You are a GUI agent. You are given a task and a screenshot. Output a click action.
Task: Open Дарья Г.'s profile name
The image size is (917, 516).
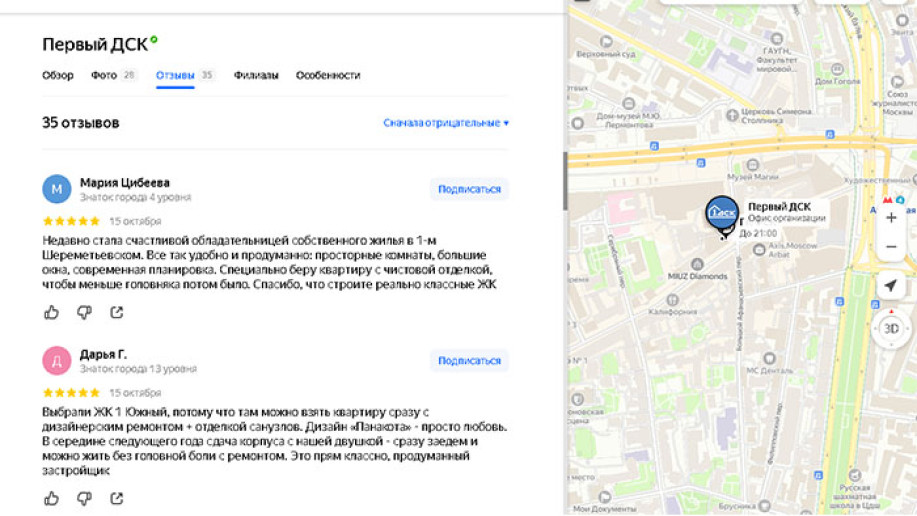pos(103,354)
